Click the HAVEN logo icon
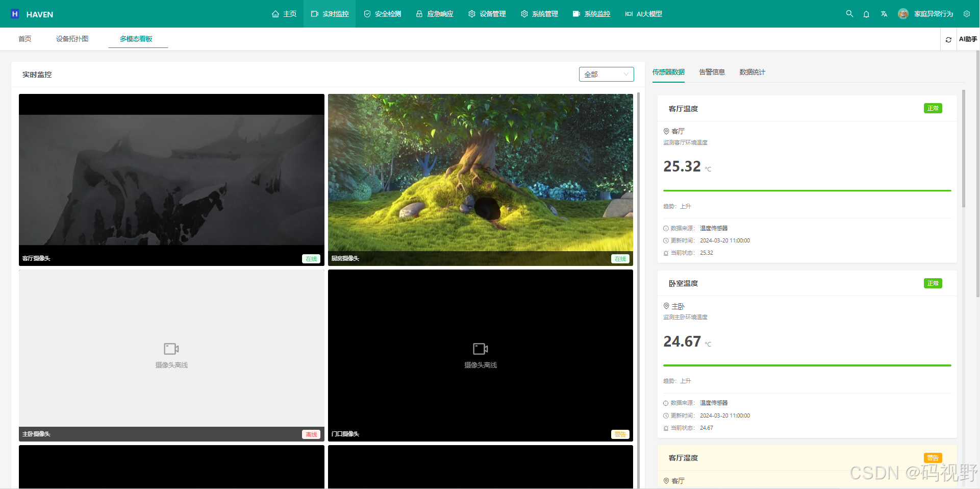The width and height of the screenshot is (980, 489). (15, 14)
